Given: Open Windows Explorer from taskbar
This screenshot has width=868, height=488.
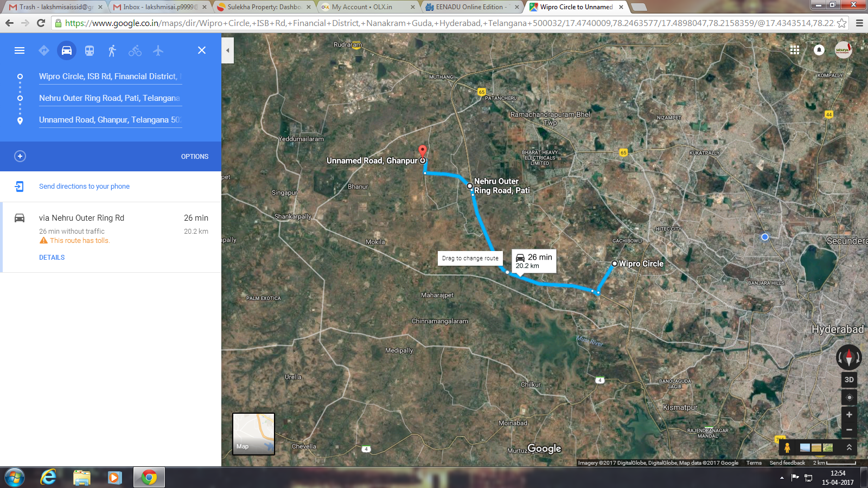Looking at the screenshot, I should coord(81,478).
